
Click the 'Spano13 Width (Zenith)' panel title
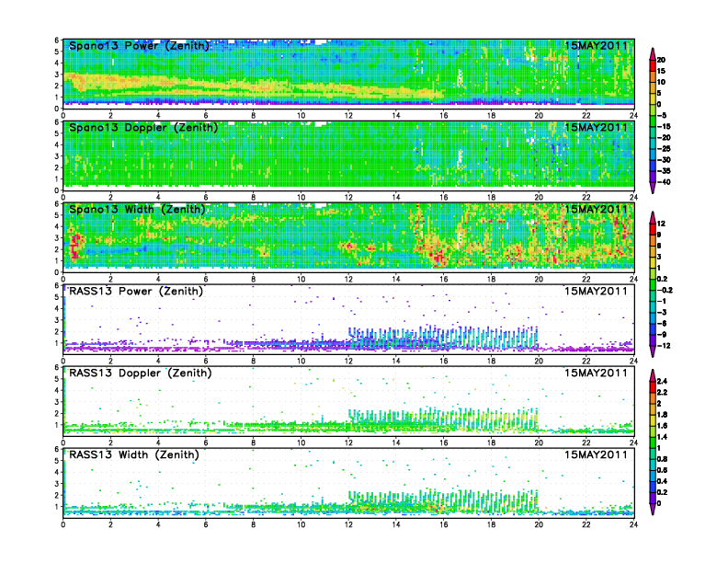pos(137,209)
